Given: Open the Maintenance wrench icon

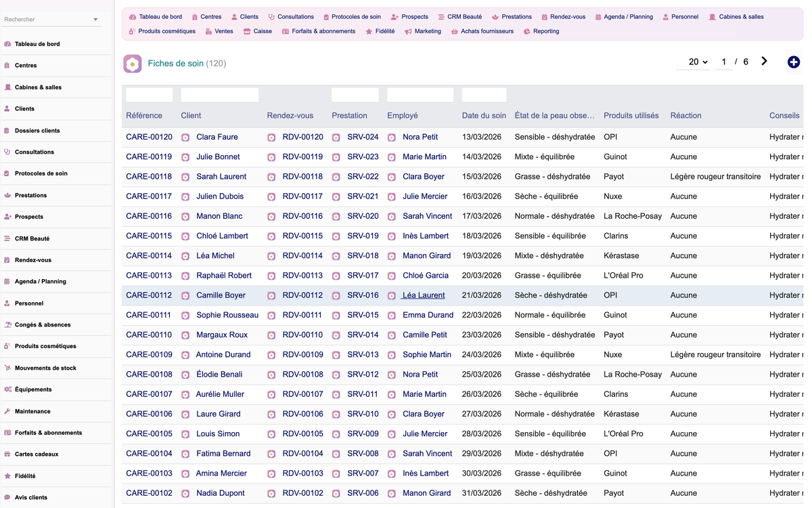Looking at the screenshot, I should click(x=7, y=411).
